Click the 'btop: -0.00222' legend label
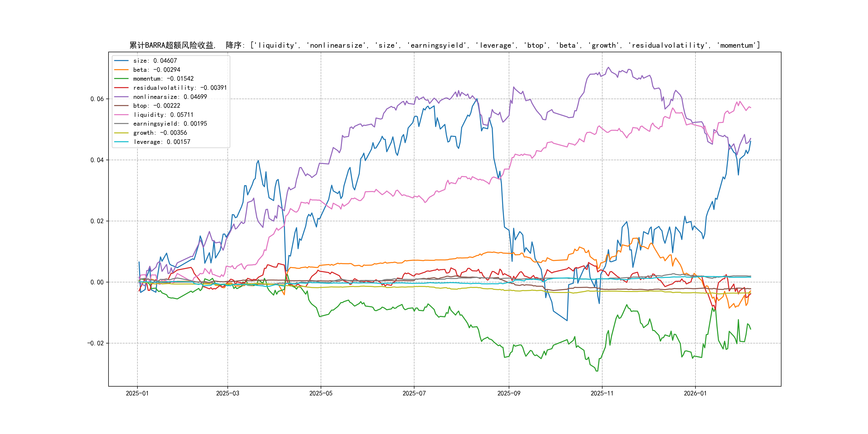This screenshot has width=868, height=434. [x=156, y=106]
